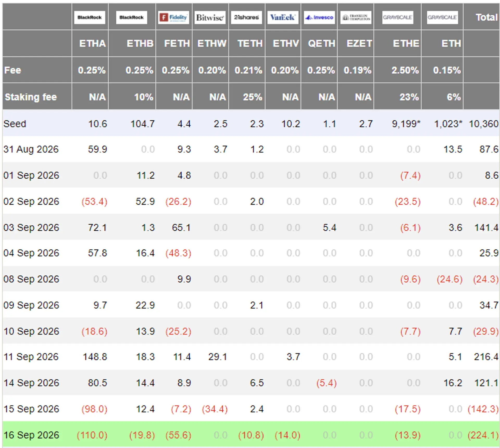Screen dimensions: 500x448
Task: Click the BlackRock logo above ETHA
Action: [x=90, y=17]
